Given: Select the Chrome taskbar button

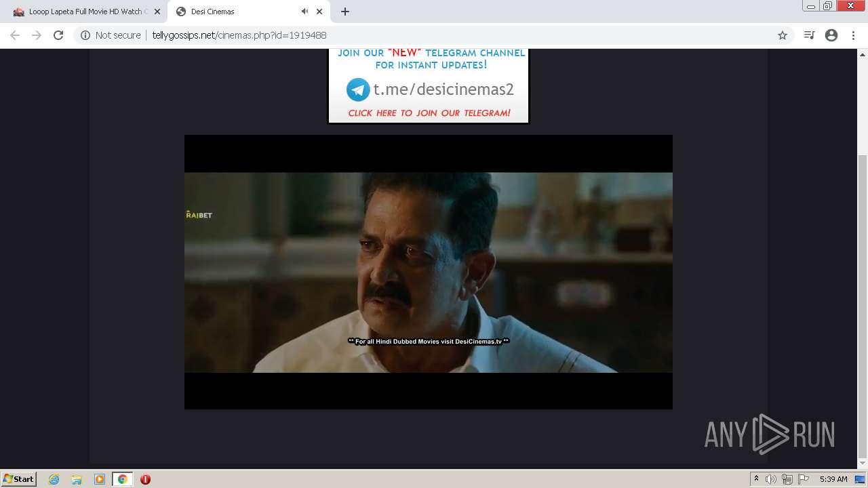Looking at the screenshot, I should point(122,479).
